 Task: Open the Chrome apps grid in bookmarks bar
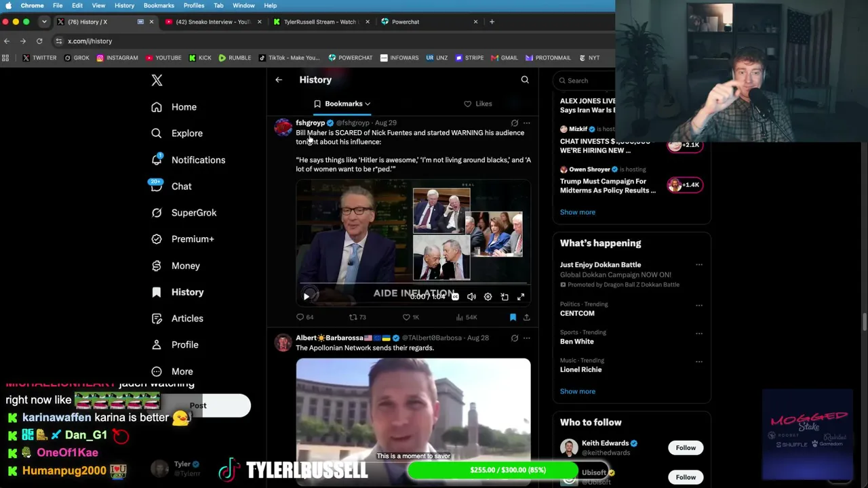coord(6,58)
